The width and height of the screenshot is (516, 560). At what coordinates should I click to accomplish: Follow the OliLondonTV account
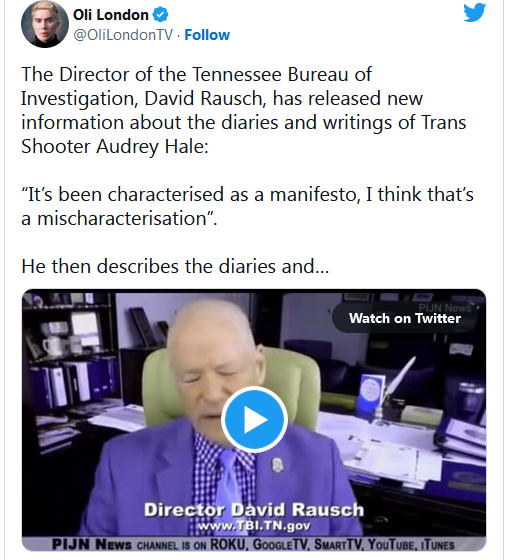tap(207, 35)
